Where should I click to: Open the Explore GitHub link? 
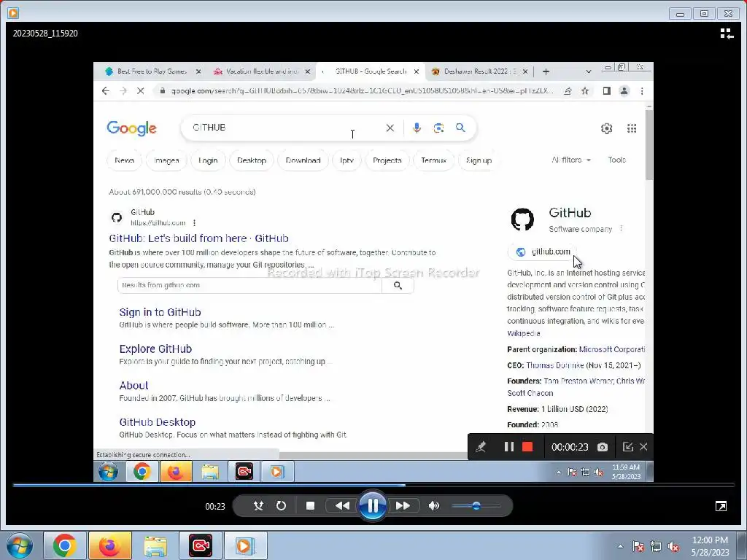[155, 349]
